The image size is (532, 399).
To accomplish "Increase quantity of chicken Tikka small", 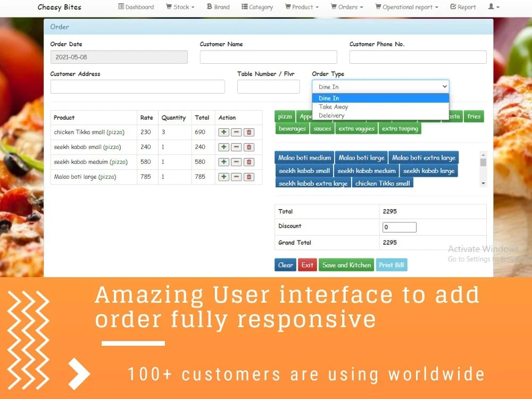I will pyautogui.click(x=223, y=132).
